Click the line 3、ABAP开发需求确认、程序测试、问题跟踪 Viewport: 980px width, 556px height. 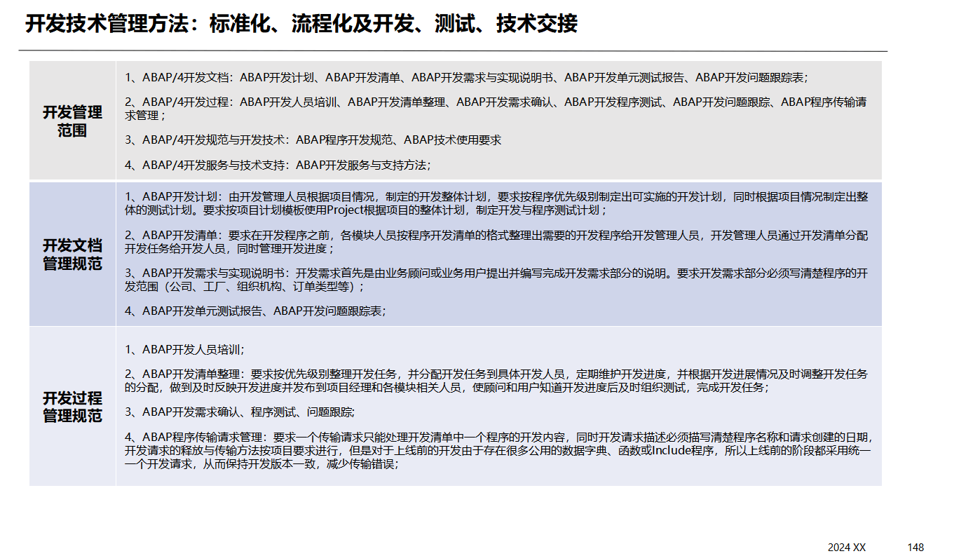pos(240,412)
